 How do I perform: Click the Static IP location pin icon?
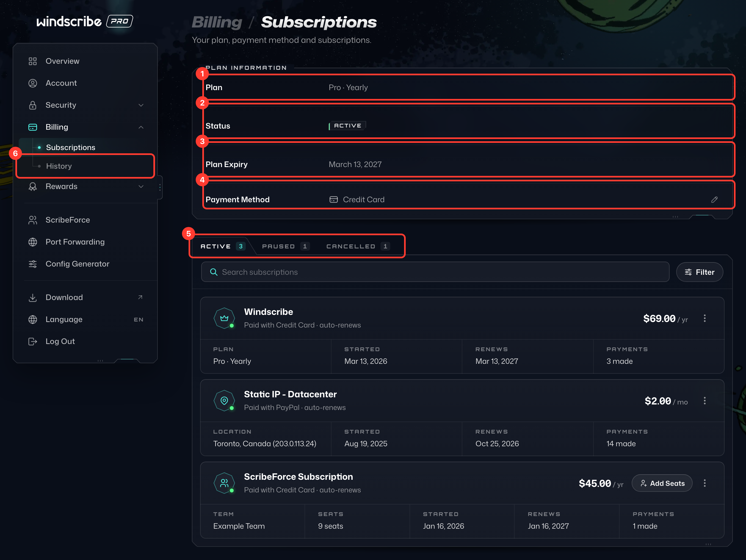[x=224, y=401]
